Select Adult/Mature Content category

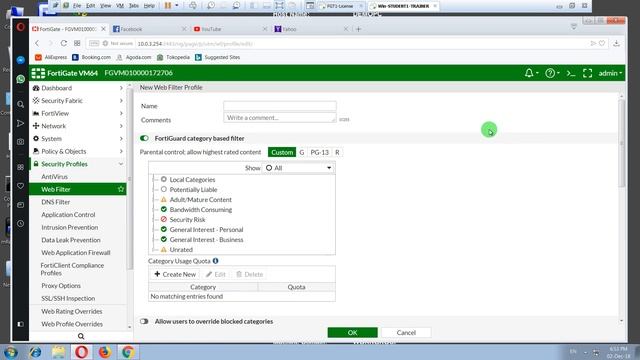coord(200,199)
